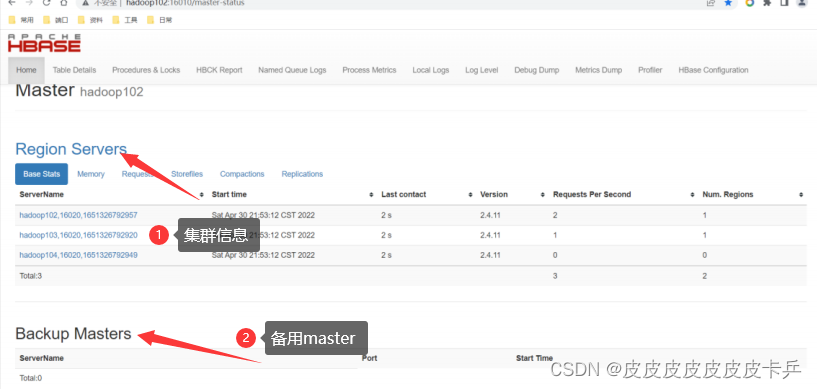This screenshot has height=389, width=817.
Task: Switch to the Memory tab
Action: (x=91, y=174)
